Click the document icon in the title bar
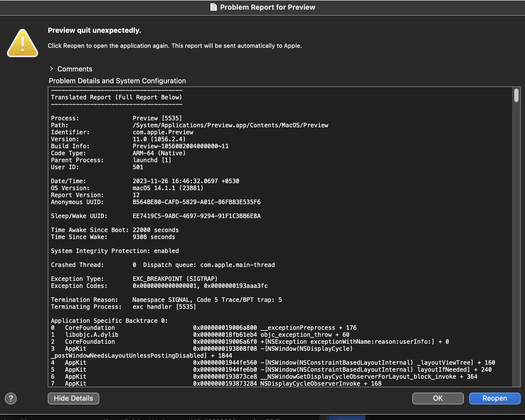The height and width of the screenshot is (420, 525). (x=213, y=7)
